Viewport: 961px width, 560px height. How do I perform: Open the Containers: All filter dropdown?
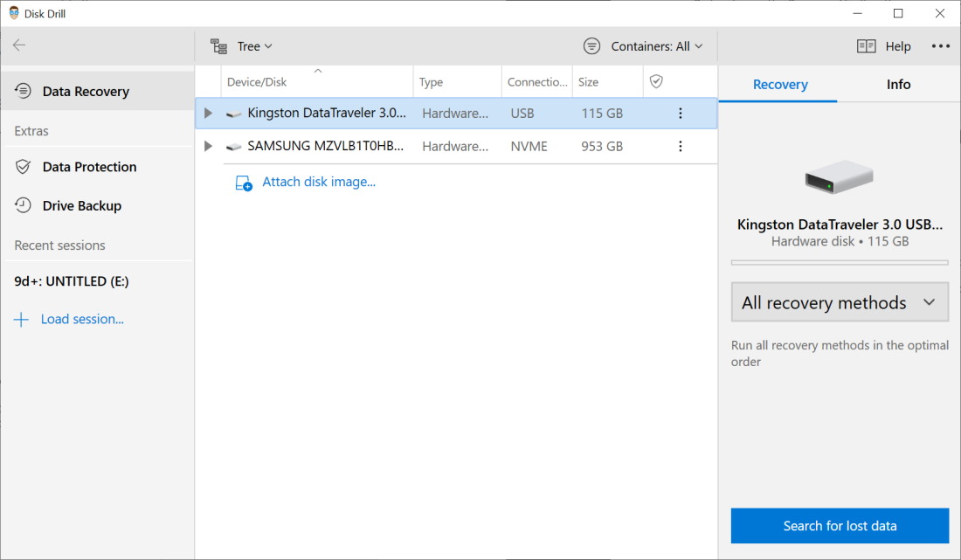(656, 46)
